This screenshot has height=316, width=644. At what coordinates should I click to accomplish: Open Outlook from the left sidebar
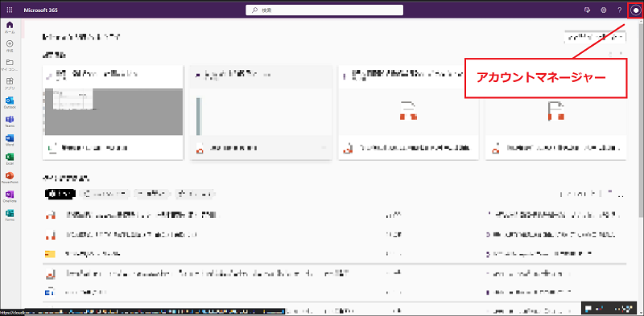10,103
